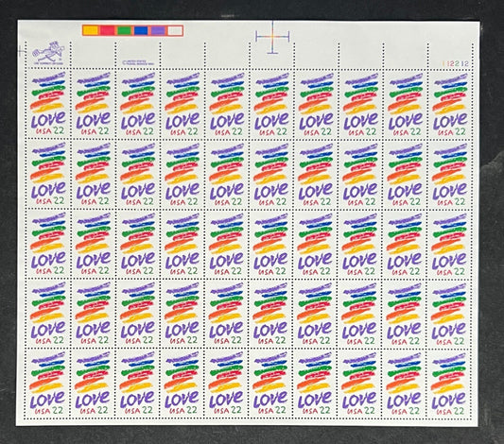
Task: Click the red color bar swatch
Action: pyautogui.click(x=108, y=30)
